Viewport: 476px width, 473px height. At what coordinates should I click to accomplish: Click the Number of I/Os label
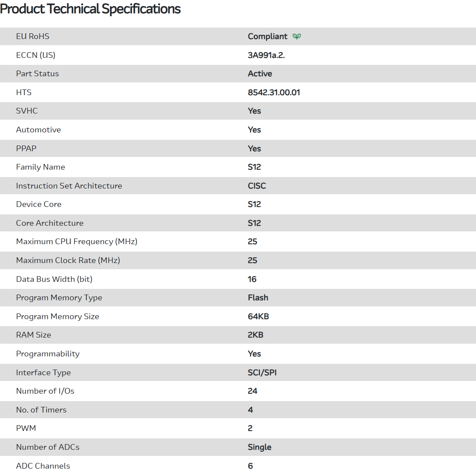(x=45, y=391)
